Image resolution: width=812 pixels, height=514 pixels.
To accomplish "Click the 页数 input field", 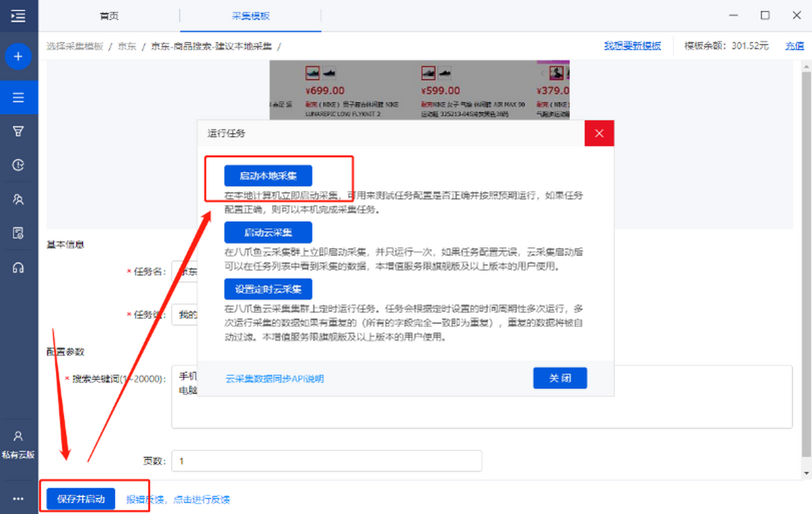I will tap(326, 461).
